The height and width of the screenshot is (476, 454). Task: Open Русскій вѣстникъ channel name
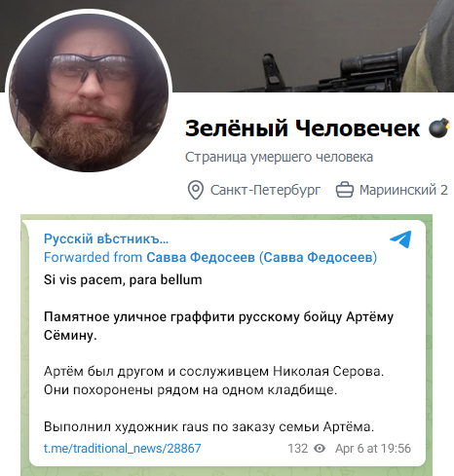click(x=106, y=238)
